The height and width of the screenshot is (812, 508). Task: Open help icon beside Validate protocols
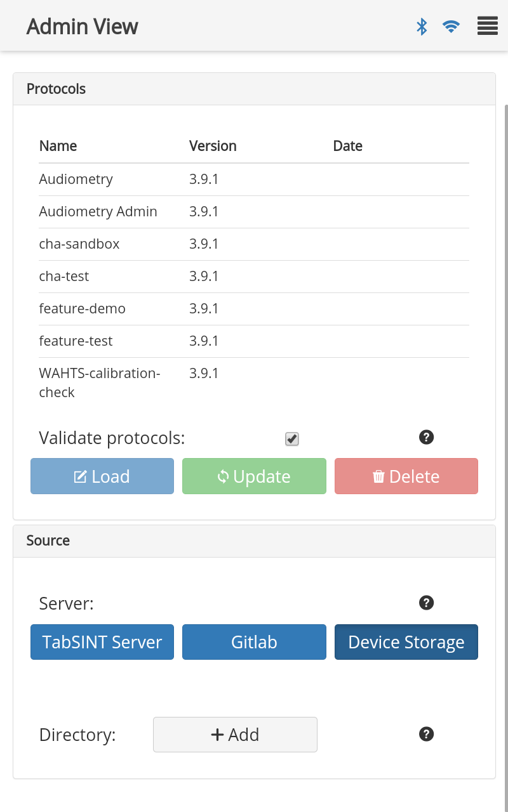tap(427, 437)
